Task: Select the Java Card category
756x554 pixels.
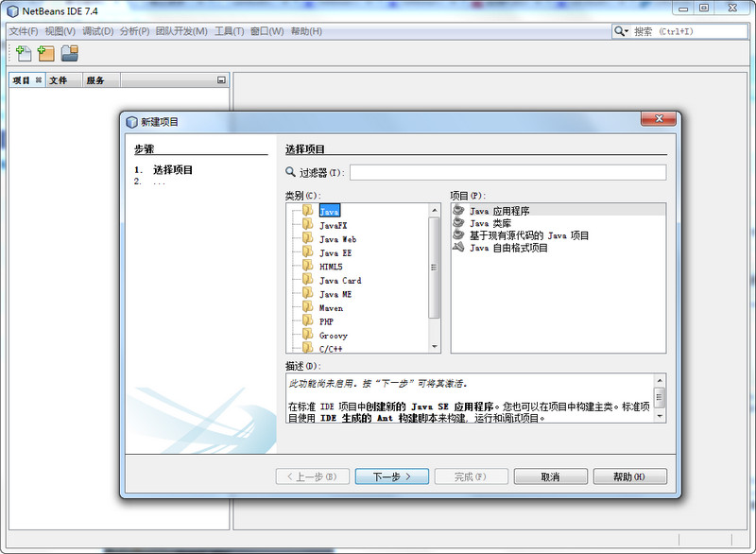Action: [340, 281]
